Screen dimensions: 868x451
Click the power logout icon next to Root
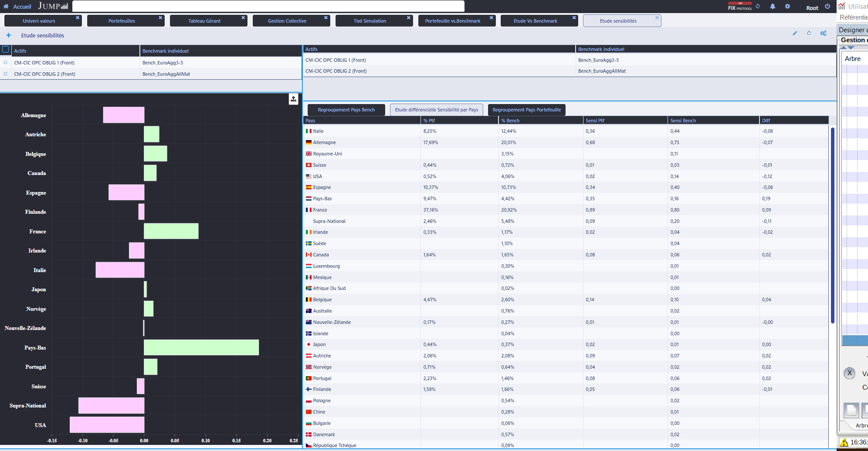pos(827,7)
